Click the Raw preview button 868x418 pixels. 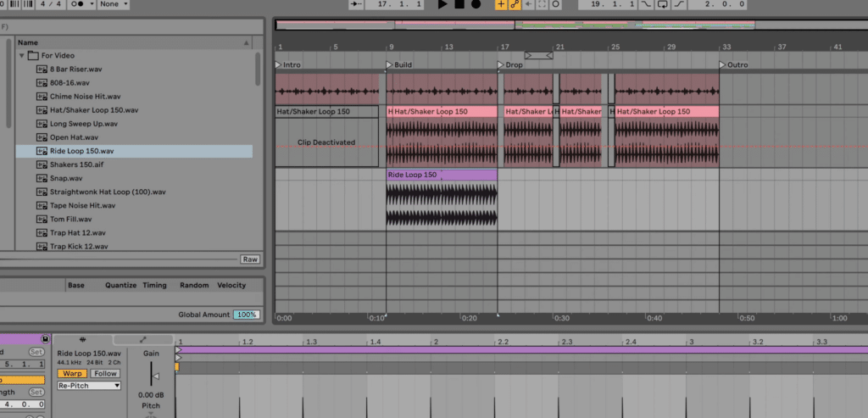(250, 259)
